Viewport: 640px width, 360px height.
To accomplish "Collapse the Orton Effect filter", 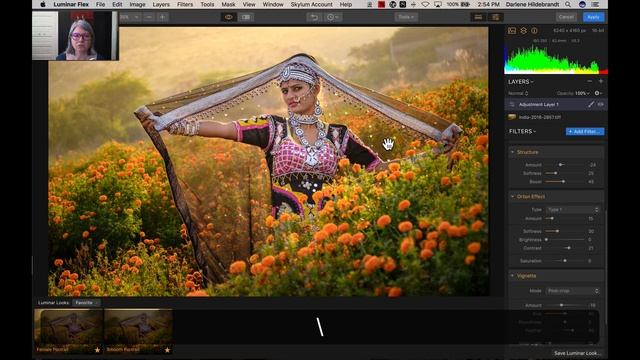I will point(512,197).
